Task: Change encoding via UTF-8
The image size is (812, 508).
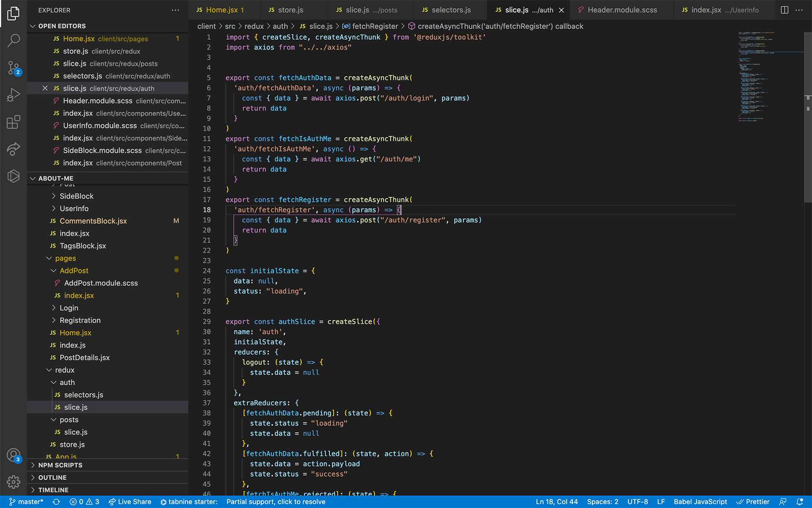Action: (637, 502)
